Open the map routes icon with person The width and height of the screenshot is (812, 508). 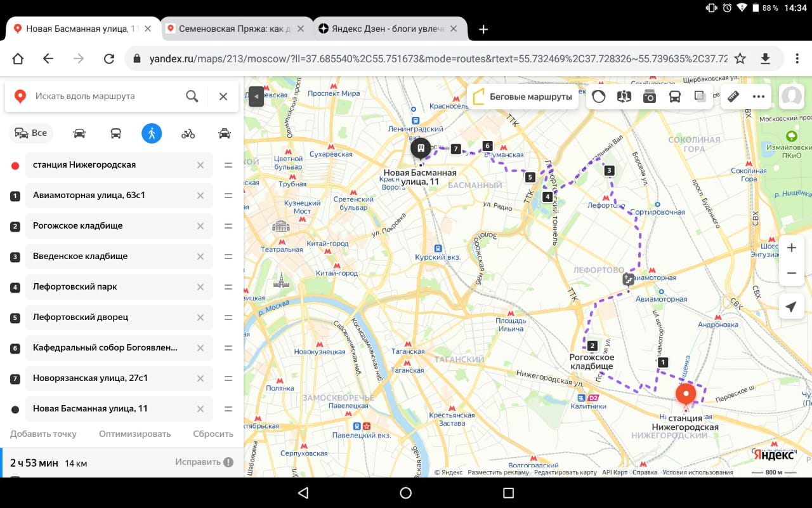(x=624, y=97)
